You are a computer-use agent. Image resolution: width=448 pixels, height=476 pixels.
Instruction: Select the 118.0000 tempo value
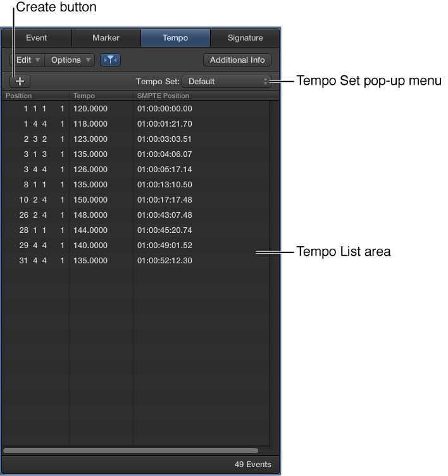90,124
